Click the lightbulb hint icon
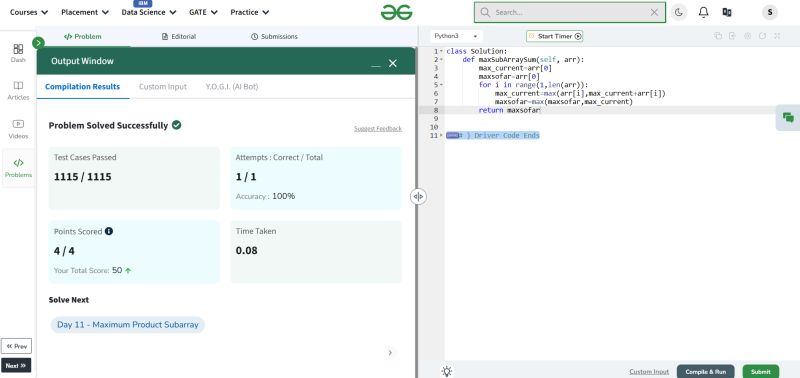 pyautogui.click(x=447, y=371)
